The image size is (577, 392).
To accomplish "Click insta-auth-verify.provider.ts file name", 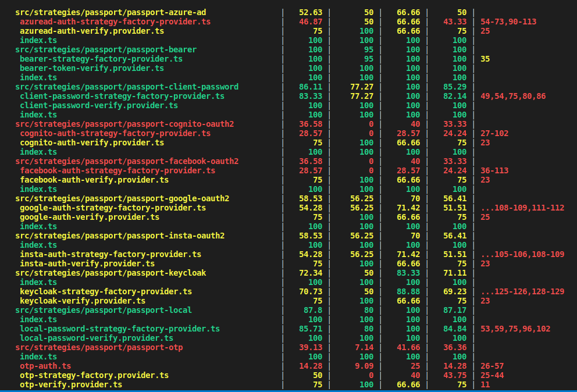I will (x=87, y=263).
